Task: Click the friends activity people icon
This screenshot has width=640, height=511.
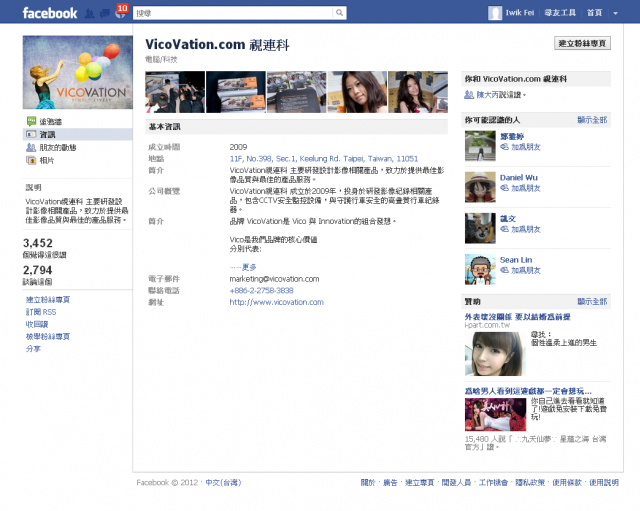Action: [31, 147]
